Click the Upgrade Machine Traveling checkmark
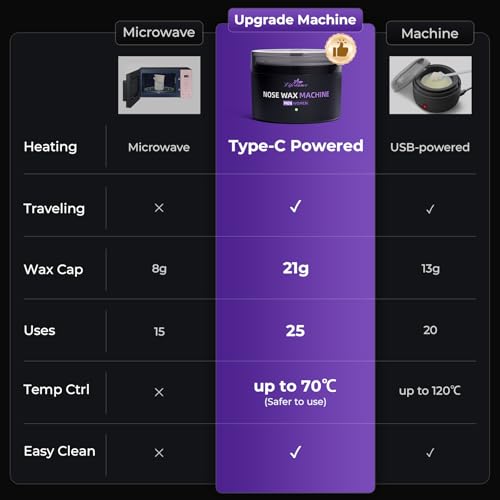500x500 pixels. click(x=296, y=206)
